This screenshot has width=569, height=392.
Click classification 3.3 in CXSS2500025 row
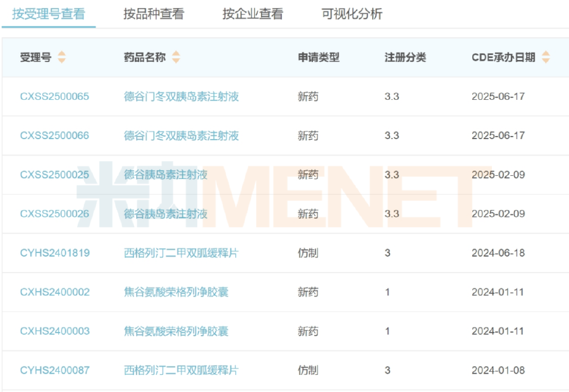click(x=392, y=175)
